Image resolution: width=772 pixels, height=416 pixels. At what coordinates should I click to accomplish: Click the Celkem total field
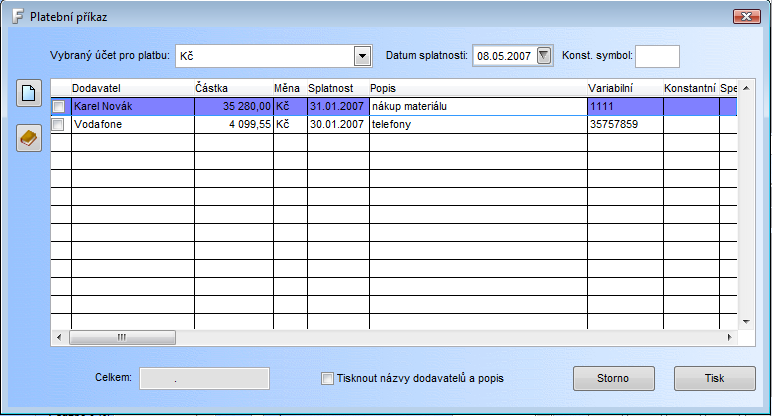point(204,378)
